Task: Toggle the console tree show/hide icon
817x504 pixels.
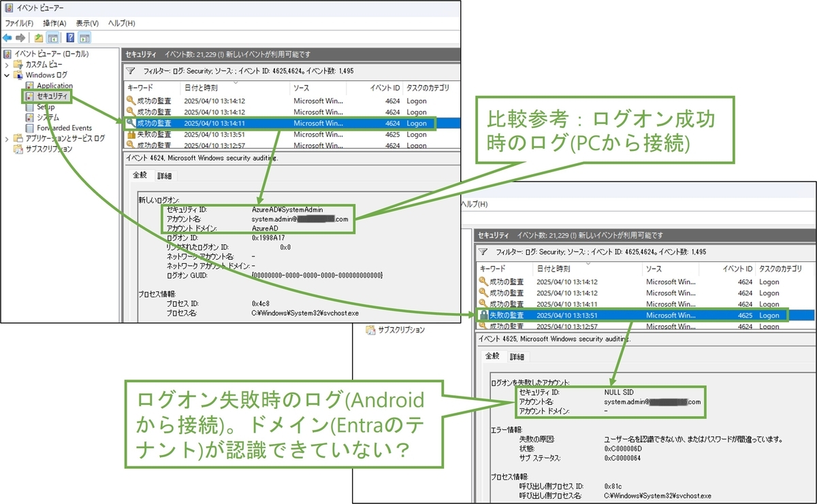Action: pyautogui.click(x=52, y=37)
